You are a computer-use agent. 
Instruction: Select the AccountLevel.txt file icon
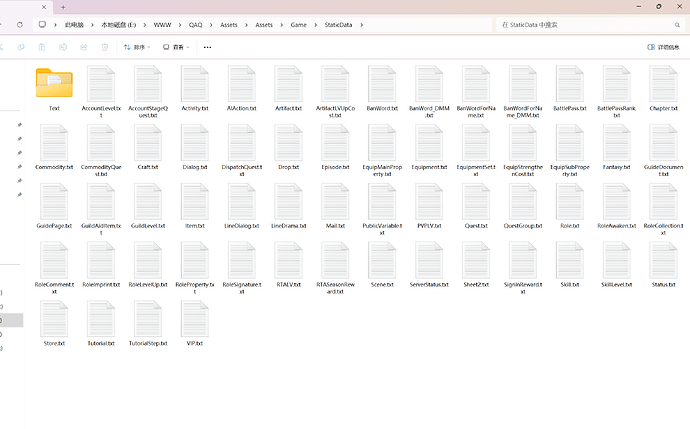[101, 84]
